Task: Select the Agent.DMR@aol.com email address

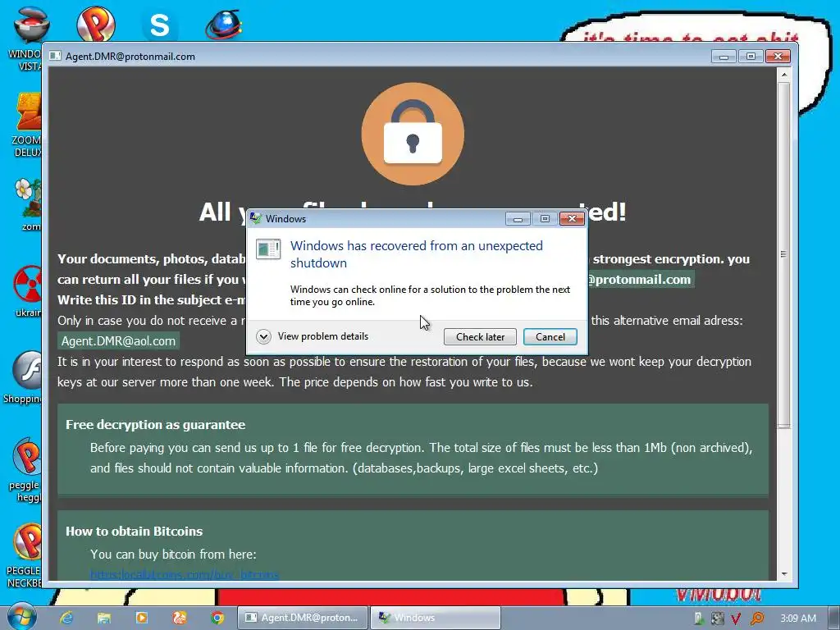Action: 118,340
